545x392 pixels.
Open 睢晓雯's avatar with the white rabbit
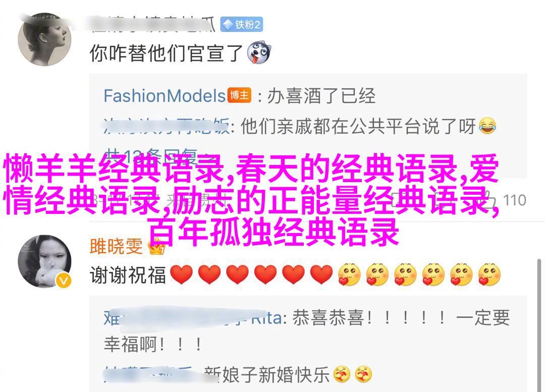pos(44,261)
